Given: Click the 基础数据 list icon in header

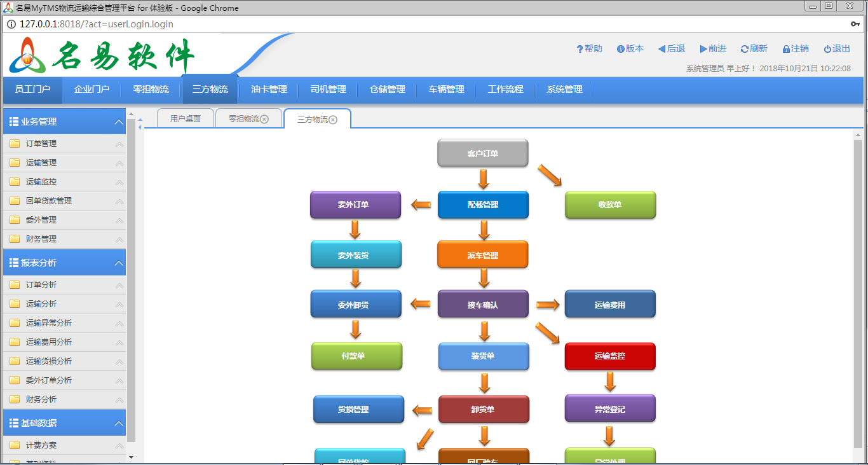Looking at the screenshot, I should [x=14, y=423].
